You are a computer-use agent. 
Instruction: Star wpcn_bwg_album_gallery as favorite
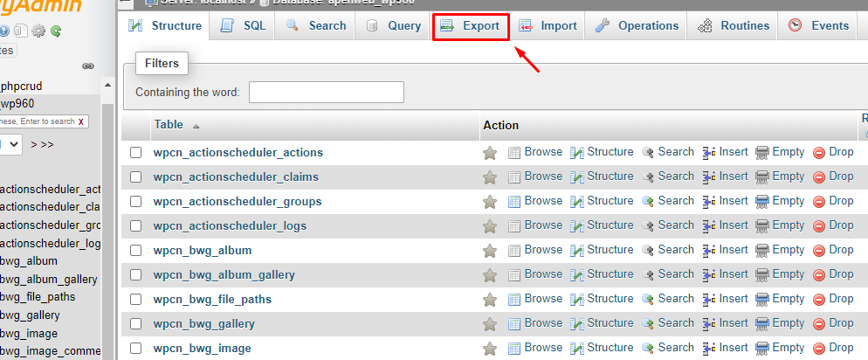tap(490, 275)
